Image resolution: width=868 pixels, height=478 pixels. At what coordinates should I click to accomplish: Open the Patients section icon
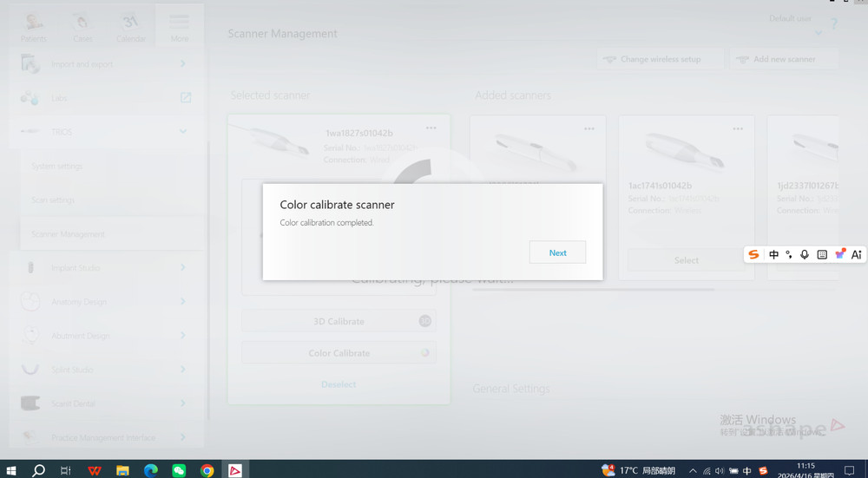[33, 23]
